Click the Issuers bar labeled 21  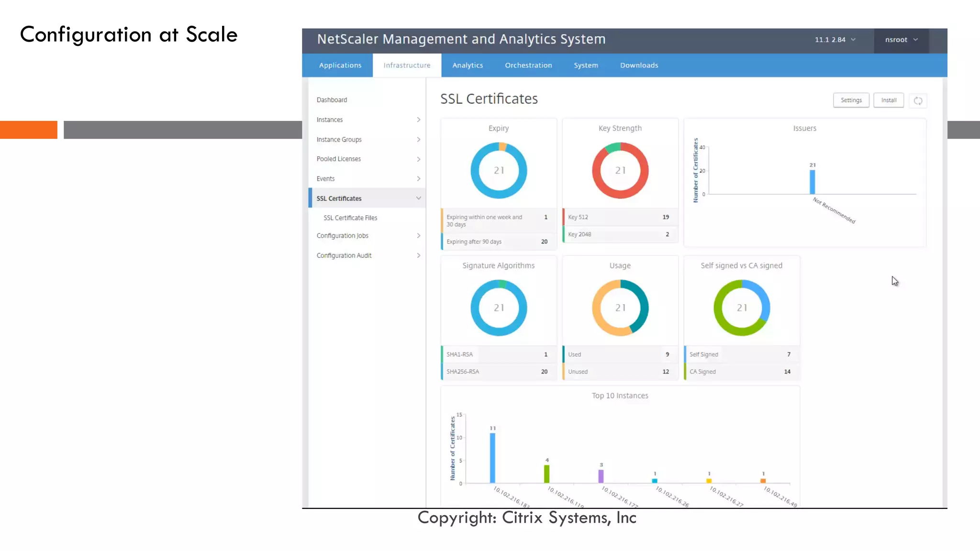click(x=812, y=182)
